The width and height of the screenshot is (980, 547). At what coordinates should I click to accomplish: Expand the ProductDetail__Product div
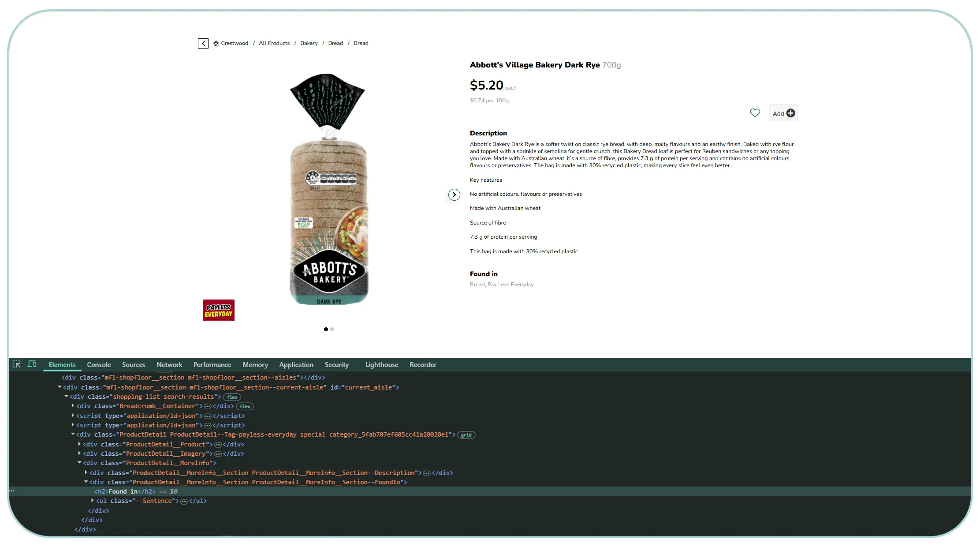point(79,444)
